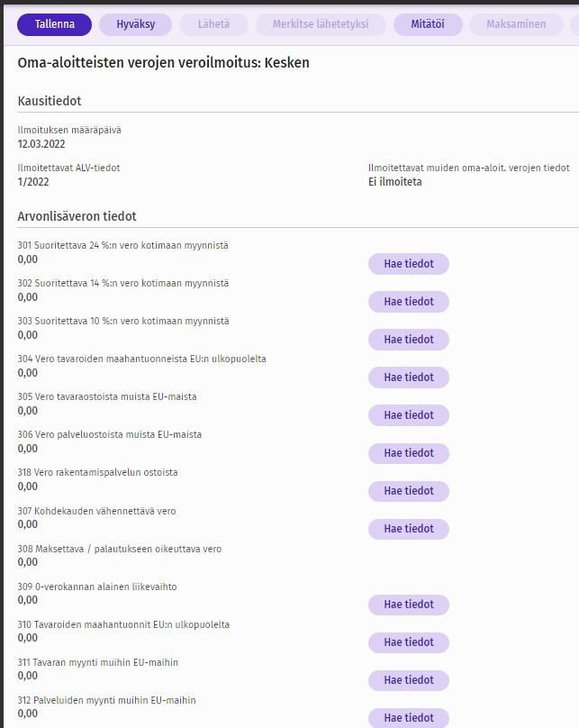Image resolution: width=579 pixels, height=728 pixels.
Task: Click the Tallenna save button
Action: click(54, 24)
